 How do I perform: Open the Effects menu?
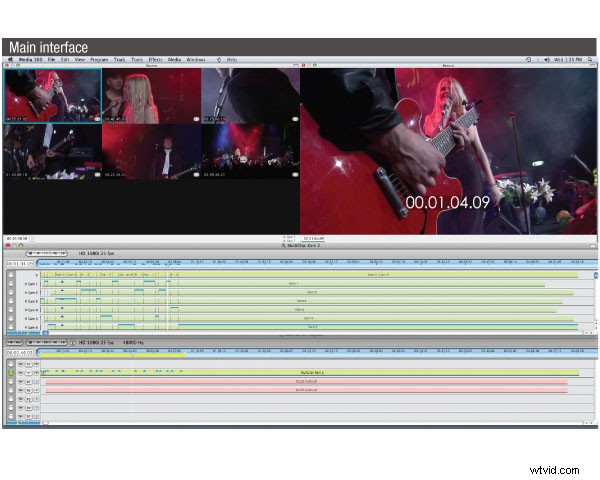point(155,60)
